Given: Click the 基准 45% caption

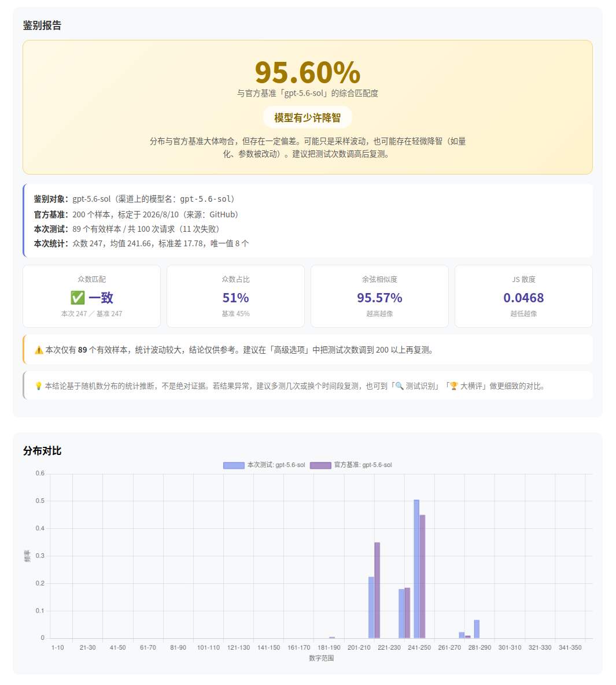Looking at the screenshot, I should coord(235,314).
